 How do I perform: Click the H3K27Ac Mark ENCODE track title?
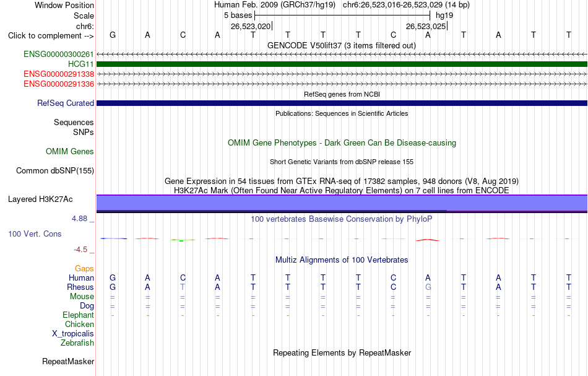pyautogui.click(x=342, y=190)
